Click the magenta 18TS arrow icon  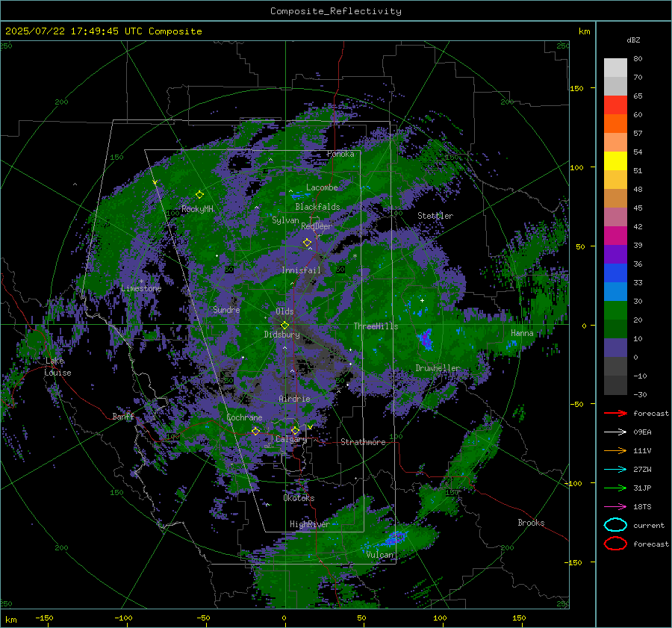pos(615,507)
